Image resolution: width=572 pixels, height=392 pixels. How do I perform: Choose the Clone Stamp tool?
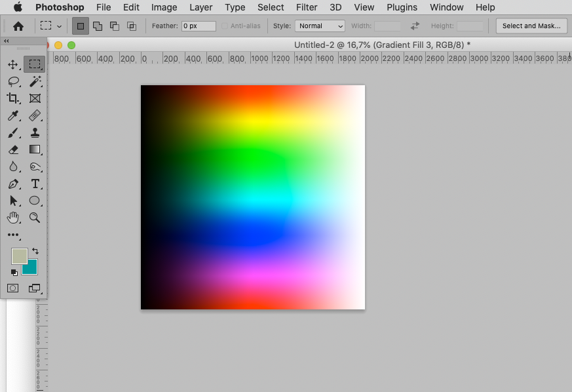coord(35,133)
